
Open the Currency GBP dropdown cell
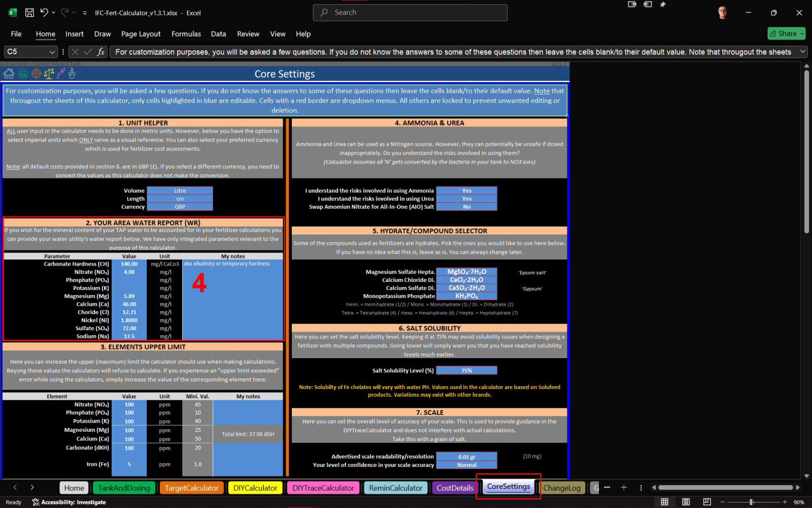tap(180, 207)
